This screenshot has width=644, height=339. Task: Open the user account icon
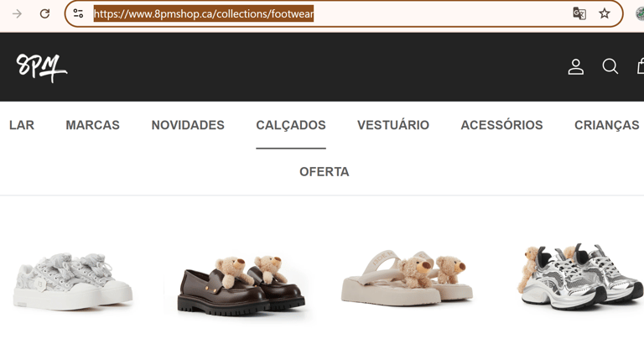pos(576,66)
